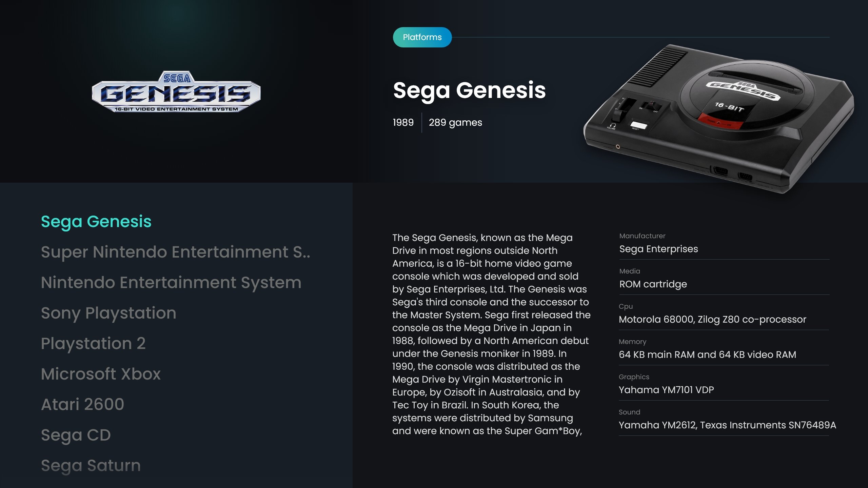Click the Sound Yamaha YM2612 field

tap(727, 421)
